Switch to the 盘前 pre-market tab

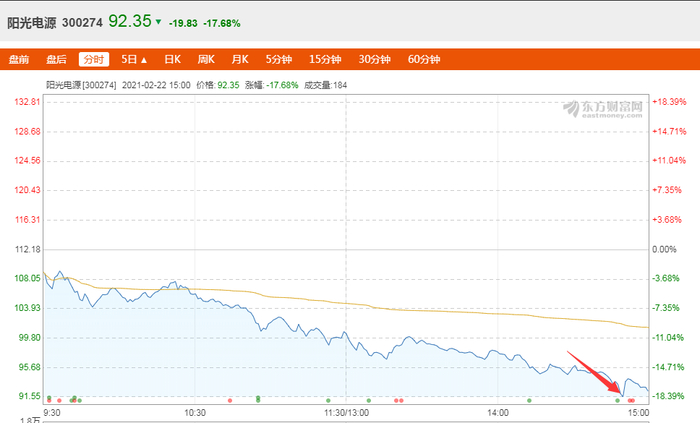tap(19, 59)
